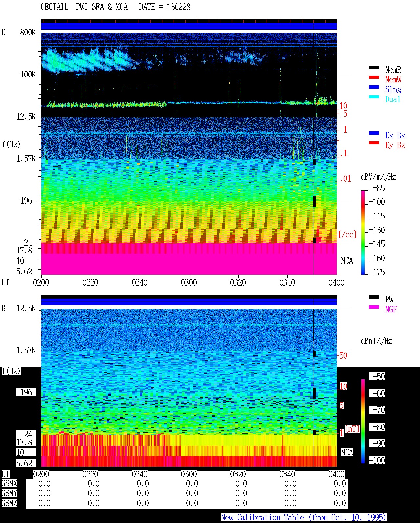Click the 0320 time label below the B panel
Screen dimensions: 420x523
tap(238, 474)
